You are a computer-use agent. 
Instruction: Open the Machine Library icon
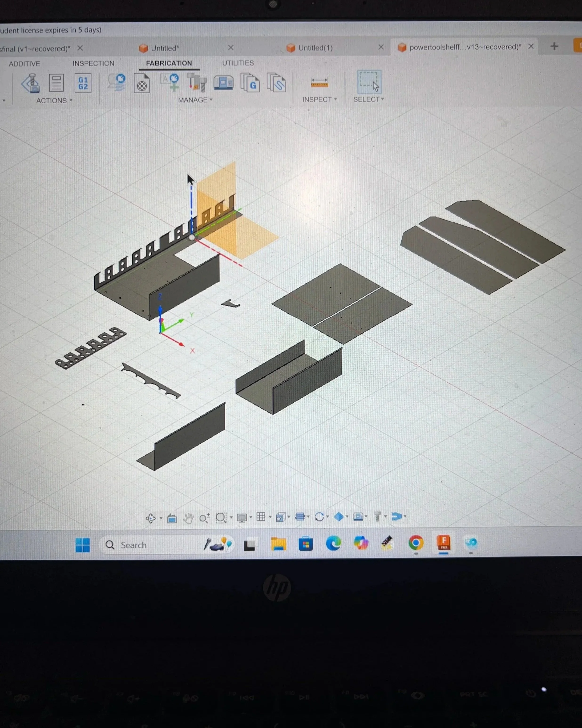[x=223, y=83]
